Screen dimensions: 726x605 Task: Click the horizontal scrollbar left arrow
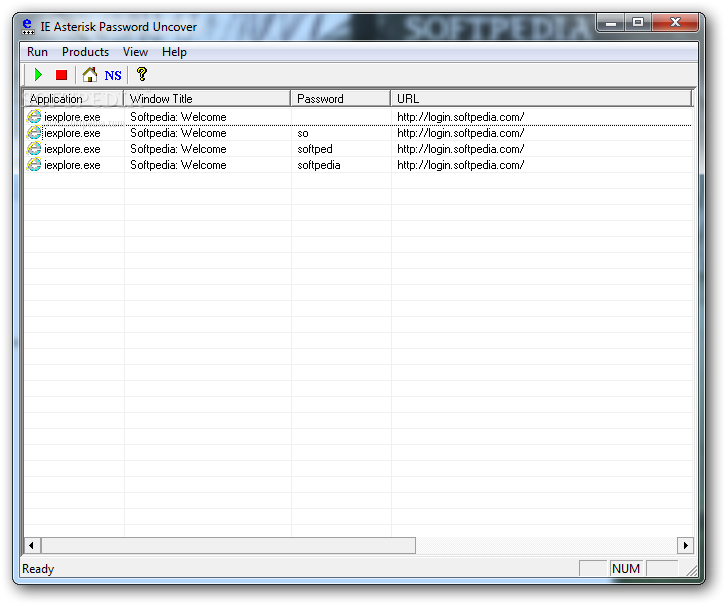point(32,545)
